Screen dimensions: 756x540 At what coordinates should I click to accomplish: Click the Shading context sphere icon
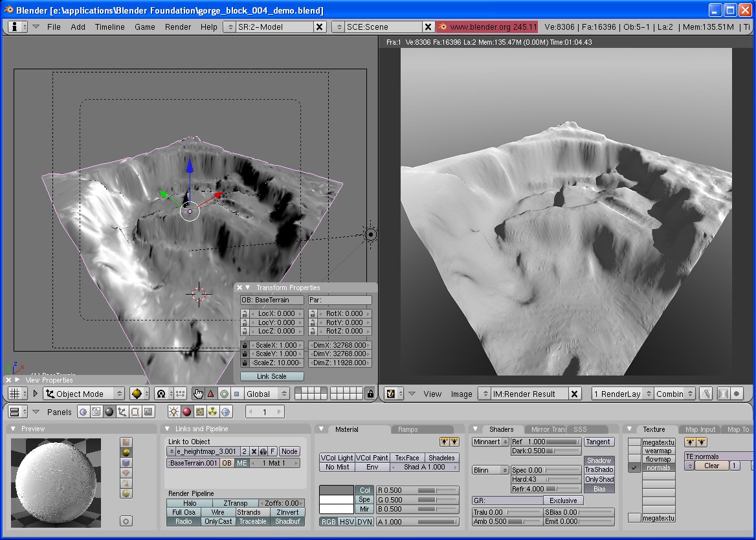pos(109,412)
